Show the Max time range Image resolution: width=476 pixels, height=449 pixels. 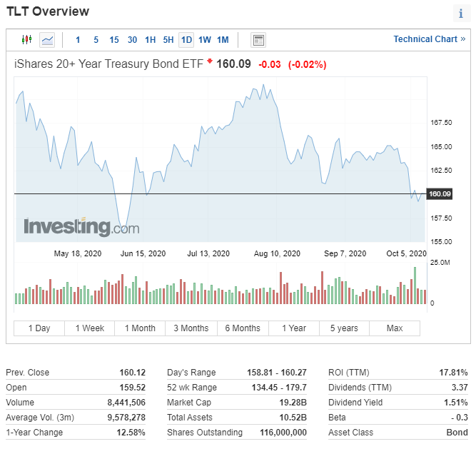[x=395, y=328]
